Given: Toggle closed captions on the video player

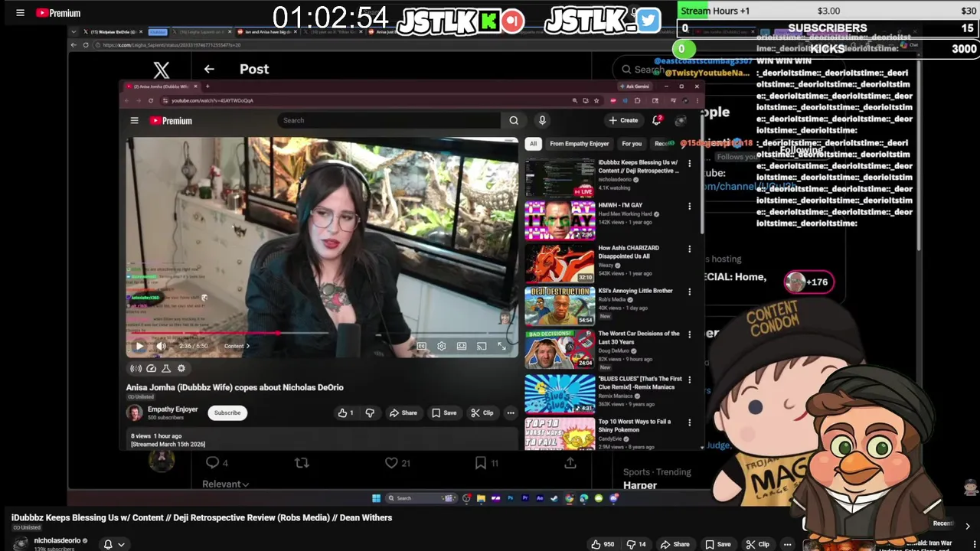Looking at the screenshot, I should 422,346.
